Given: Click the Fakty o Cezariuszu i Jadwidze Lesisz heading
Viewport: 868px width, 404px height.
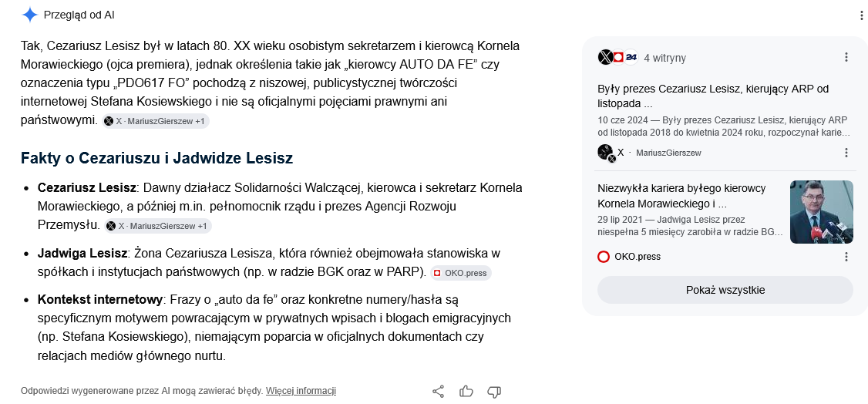Looking at the screenshot, I should pos(156,158).
